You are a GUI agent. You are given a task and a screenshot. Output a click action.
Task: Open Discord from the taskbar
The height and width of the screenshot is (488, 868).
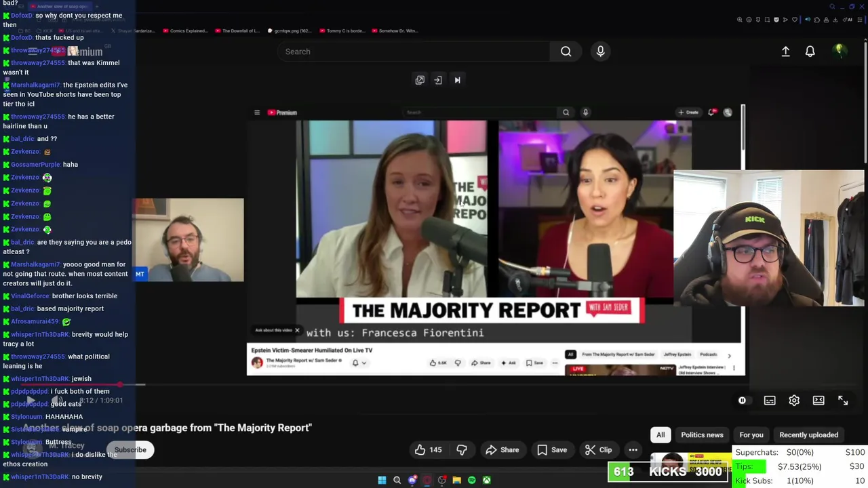pyautogui.click(x=412, y=480)
